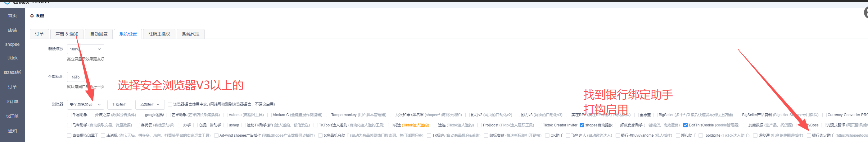Open 订单 in the left sidebar
The width and height of the screenshot is (868, 142).
click(12, 87)
